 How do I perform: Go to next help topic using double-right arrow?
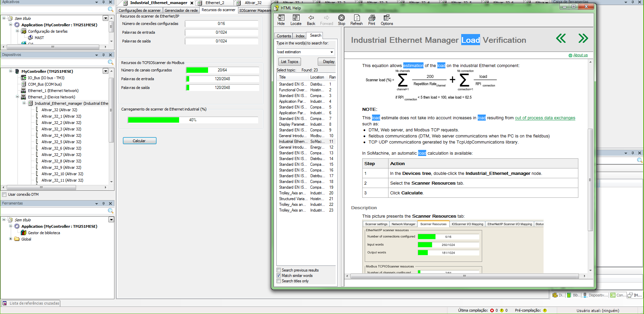tap(583, 38)
